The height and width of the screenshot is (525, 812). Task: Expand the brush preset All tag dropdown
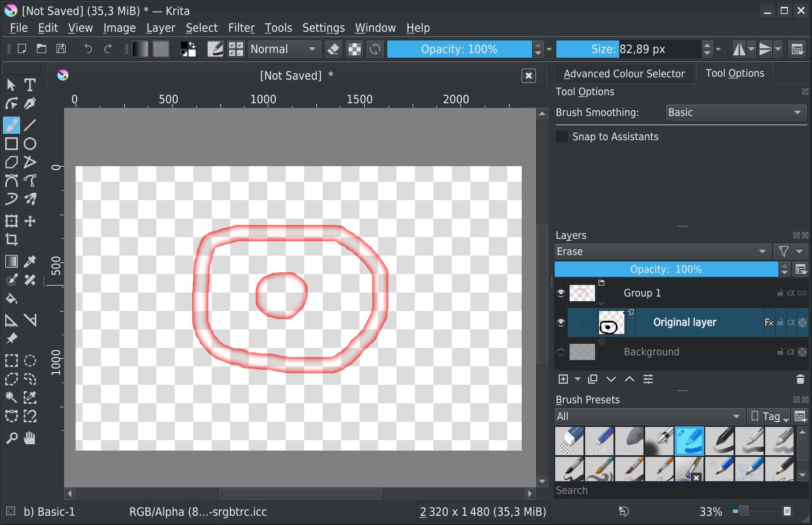point(649,417)
